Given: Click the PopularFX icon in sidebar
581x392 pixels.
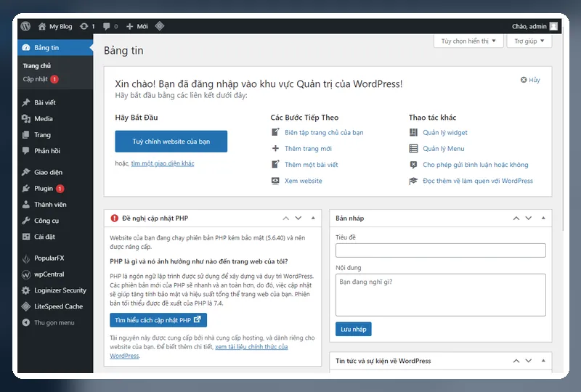Looking at the screenshot, I should pyautogui.click(x=26, y=258).
